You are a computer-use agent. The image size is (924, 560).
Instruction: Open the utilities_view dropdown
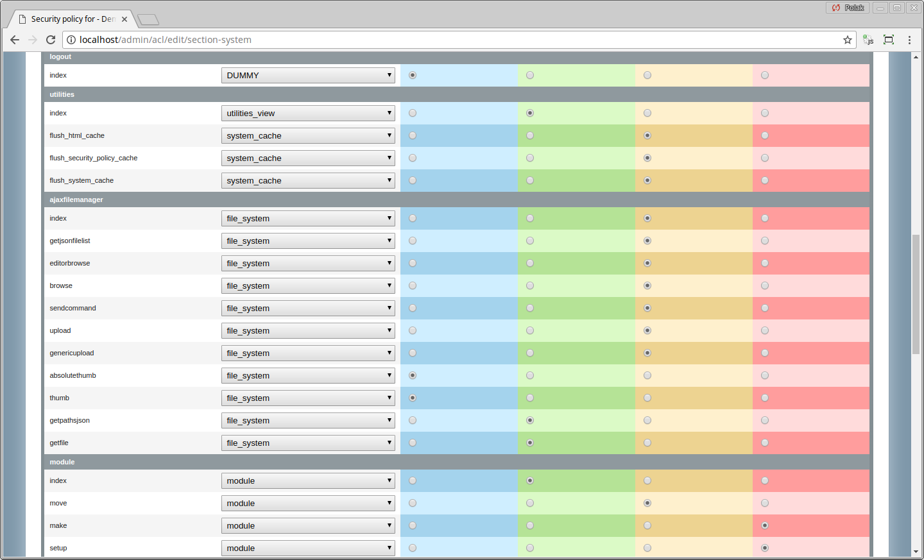[308, 113]
